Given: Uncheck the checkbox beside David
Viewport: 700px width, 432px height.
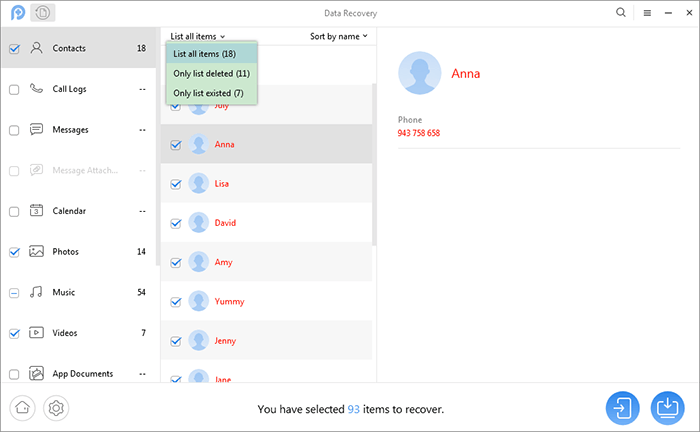Looking at the screenshot, I should pos(176,224).
